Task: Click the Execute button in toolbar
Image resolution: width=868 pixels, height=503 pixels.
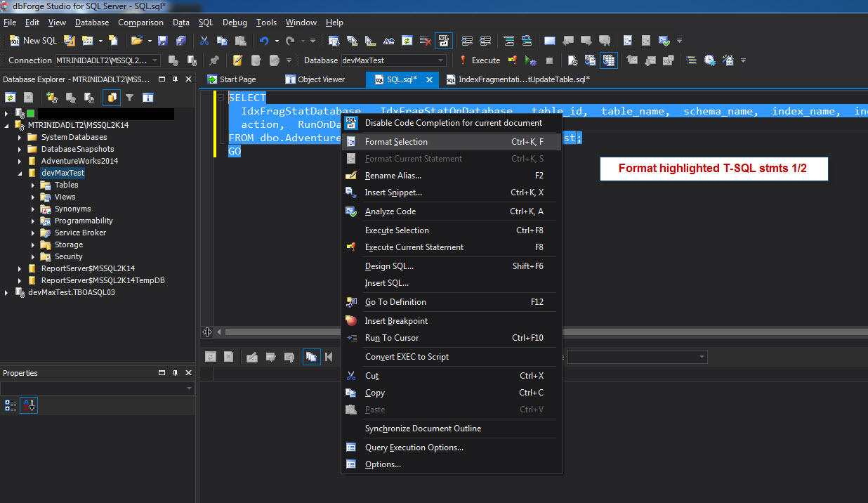Action: pos(480,60)
